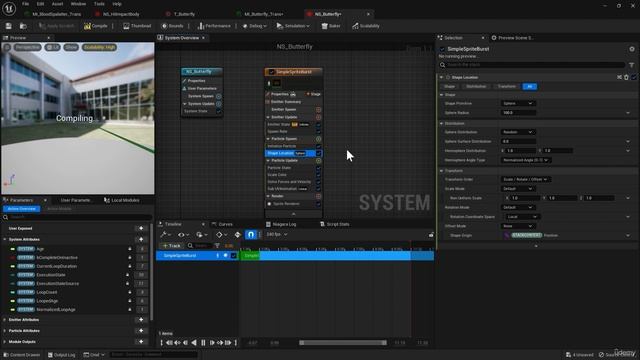The width and height of the screenshot is (640, 360).
Task: Open the Shape Primitive dropdown
Action: (x=518, y=103)
